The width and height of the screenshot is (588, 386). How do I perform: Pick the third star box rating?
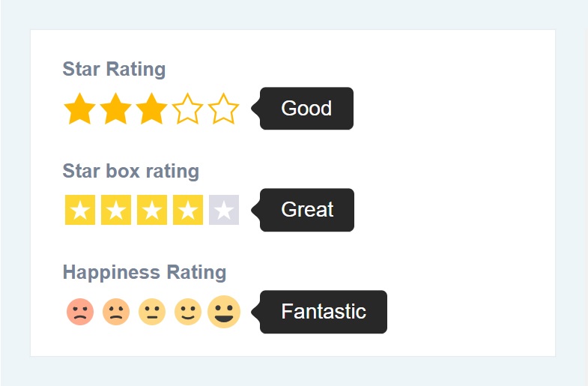(152, 210)
